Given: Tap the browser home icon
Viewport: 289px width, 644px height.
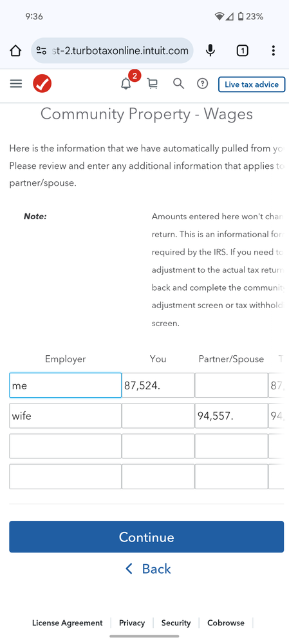Looking at the screenshot, I should (15, 51).
